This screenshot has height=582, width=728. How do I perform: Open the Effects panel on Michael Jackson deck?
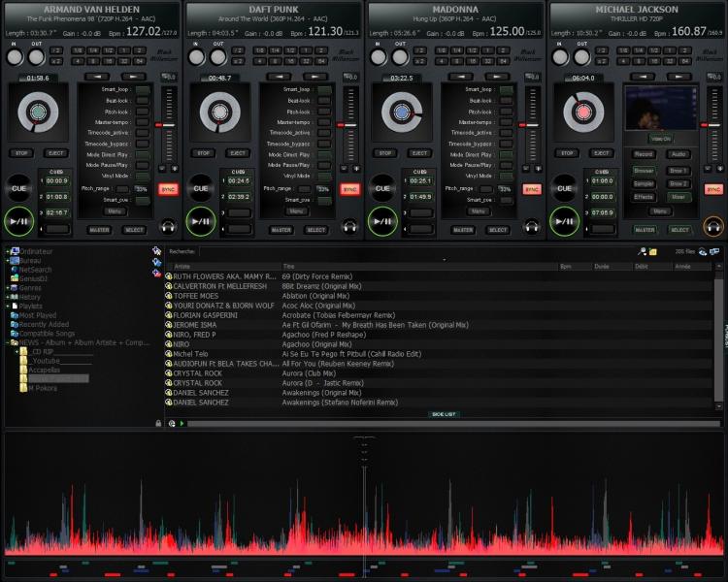pos(644,197)
